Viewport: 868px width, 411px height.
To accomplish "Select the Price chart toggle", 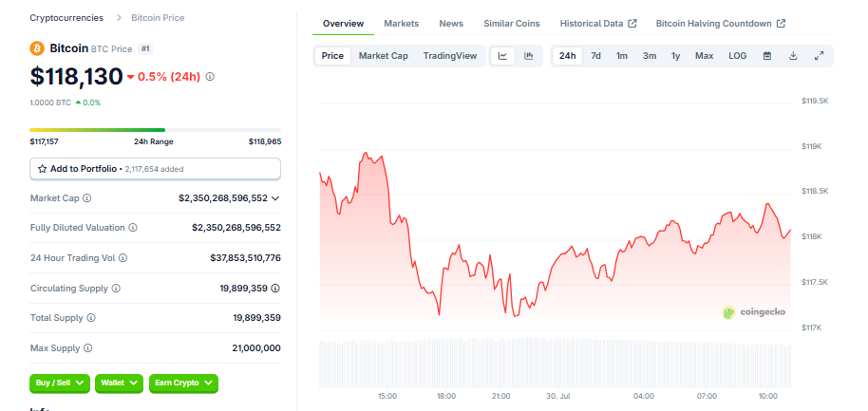I will 332,56.
